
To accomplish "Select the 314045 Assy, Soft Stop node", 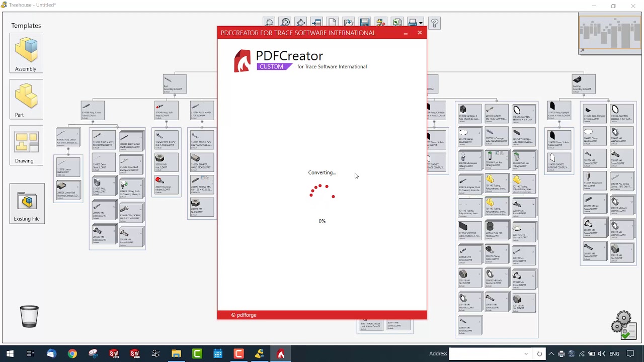I will coord(167,110).
